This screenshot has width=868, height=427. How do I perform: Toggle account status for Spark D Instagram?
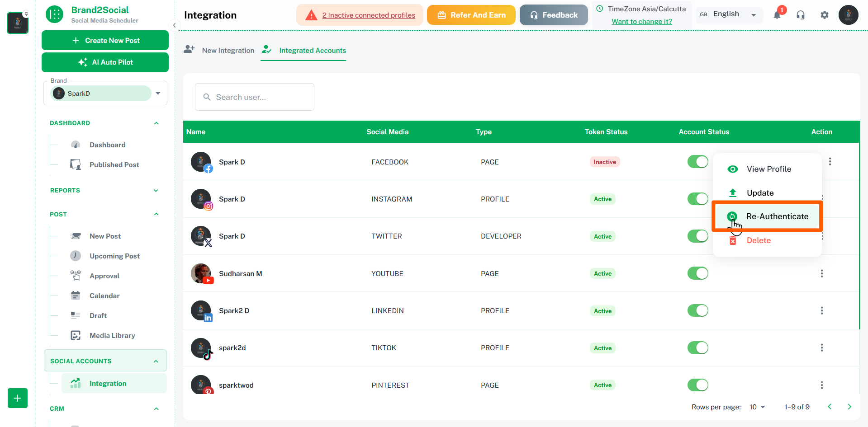[x=698, y=199]
